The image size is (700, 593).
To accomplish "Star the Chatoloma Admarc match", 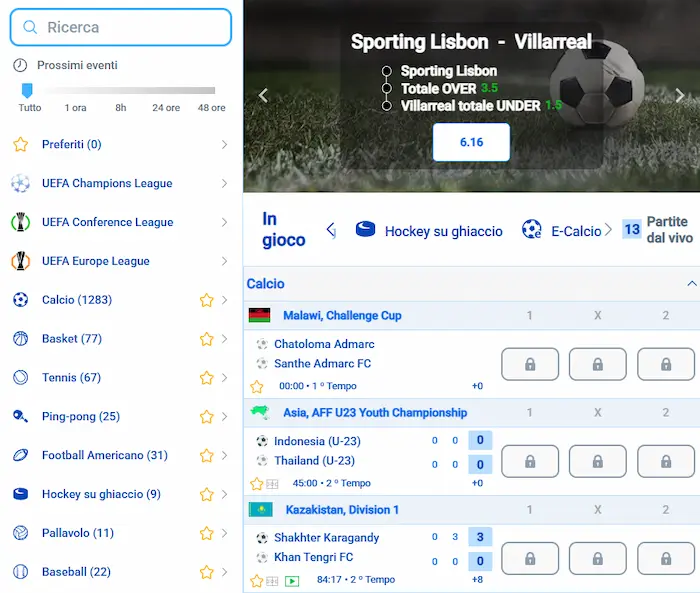I will (257, 386).
